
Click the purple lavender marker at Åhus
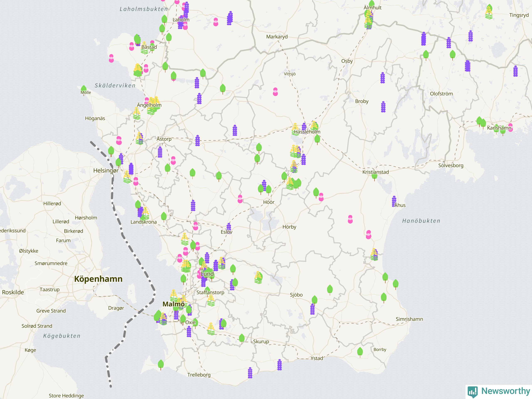click(x=394, y=201)
